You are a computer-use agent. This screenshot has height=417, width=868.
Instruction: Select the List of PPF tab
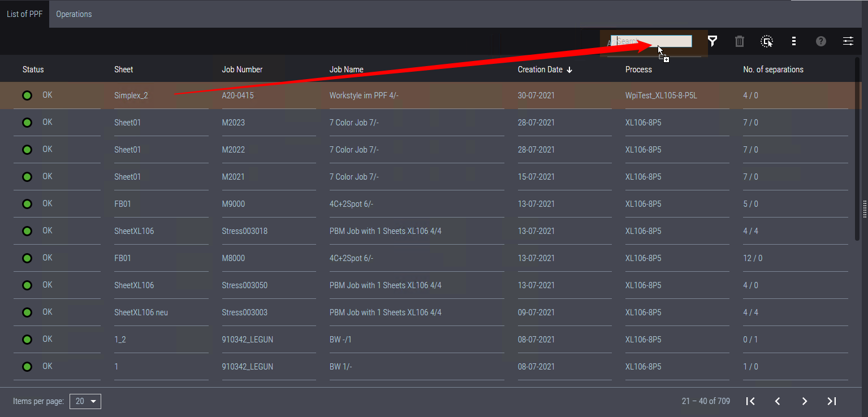point(24,14)
